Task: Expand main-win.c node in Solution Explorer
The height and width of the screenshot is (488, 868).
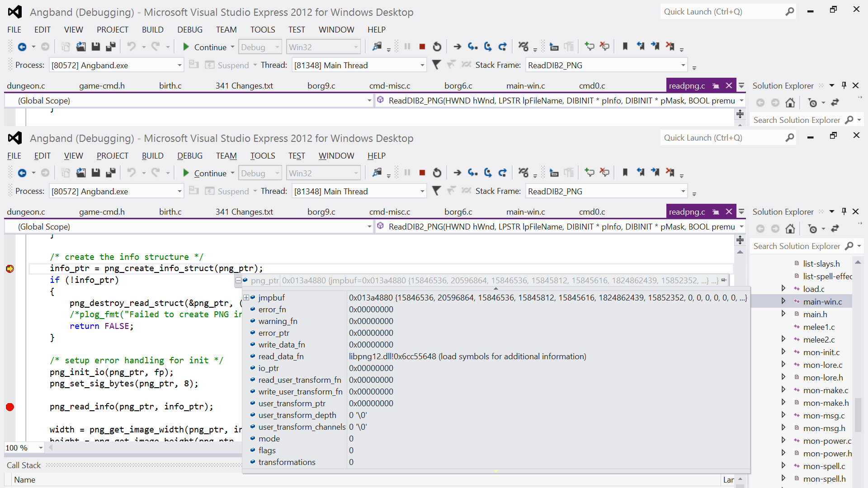Action: pyautogui.click(x=783, y=301)
